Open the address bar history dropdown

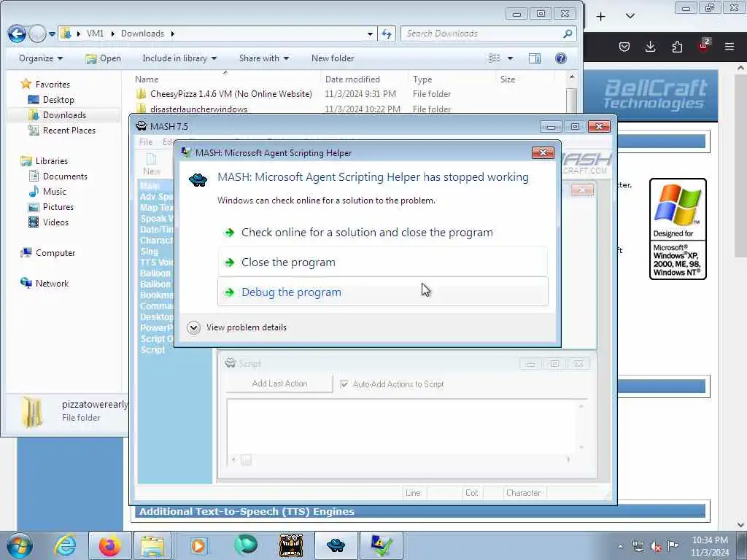pyautogui.click(x=370, y=34)
